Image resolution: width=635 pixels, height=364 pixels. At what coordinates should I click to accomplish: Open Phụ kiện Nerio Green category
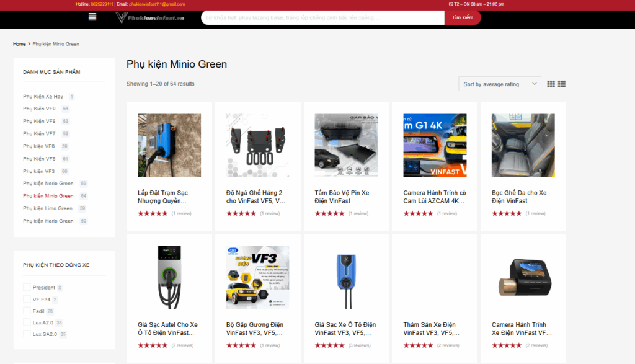tap(48, 184)
